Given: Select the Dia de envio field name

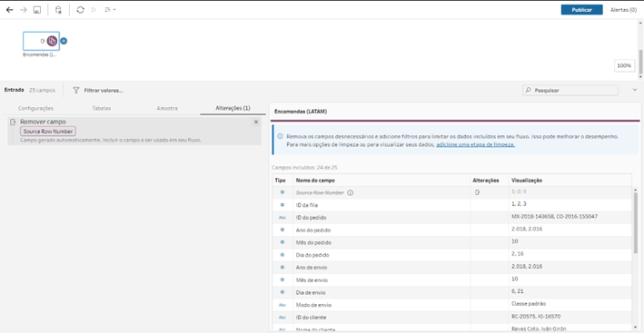Looking at the screenshot, I should [311, 292].
